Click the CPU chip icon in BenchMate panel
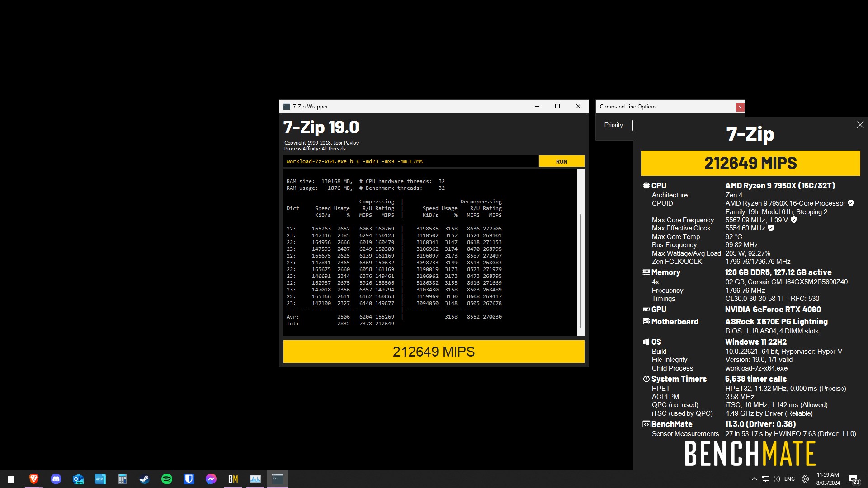Image resolution: width=868 pixels, height=488 pixels. (646, 185)
